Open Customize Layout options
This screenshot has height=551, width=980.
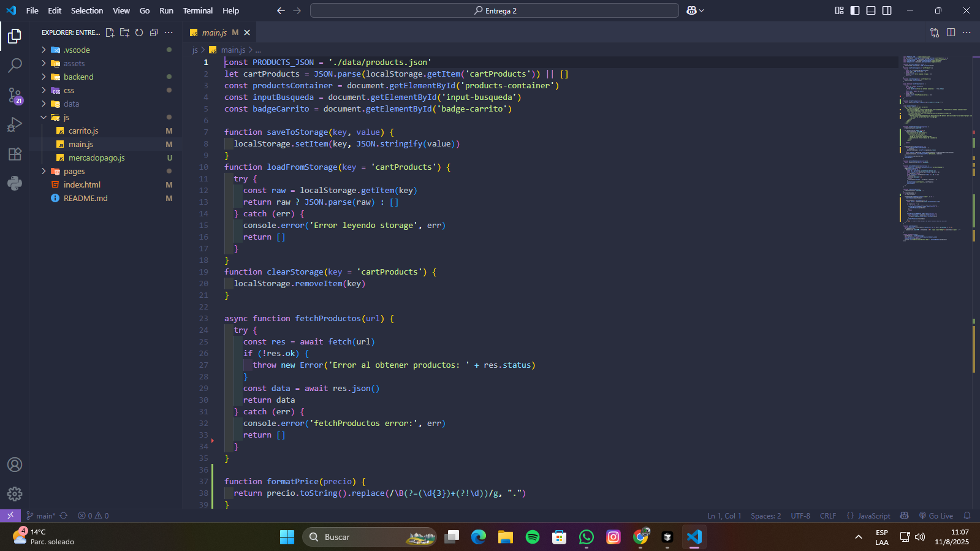click(x=839, y=10)
